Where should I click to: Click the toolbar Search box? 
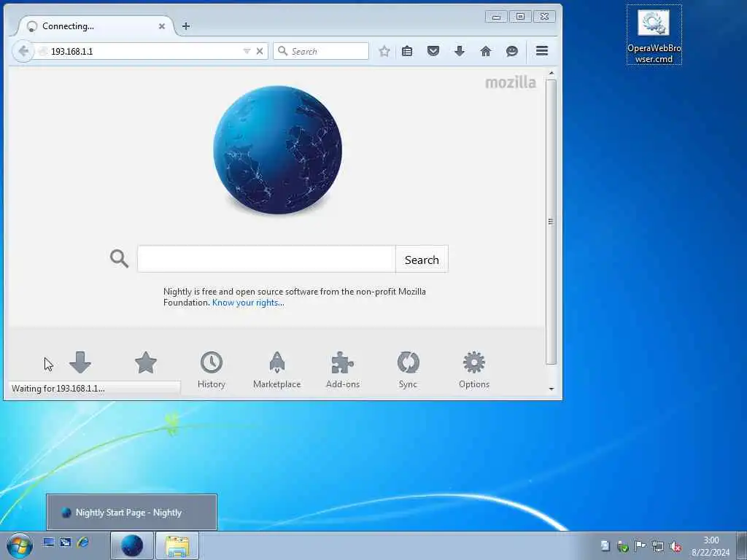[x=321, y=51]
